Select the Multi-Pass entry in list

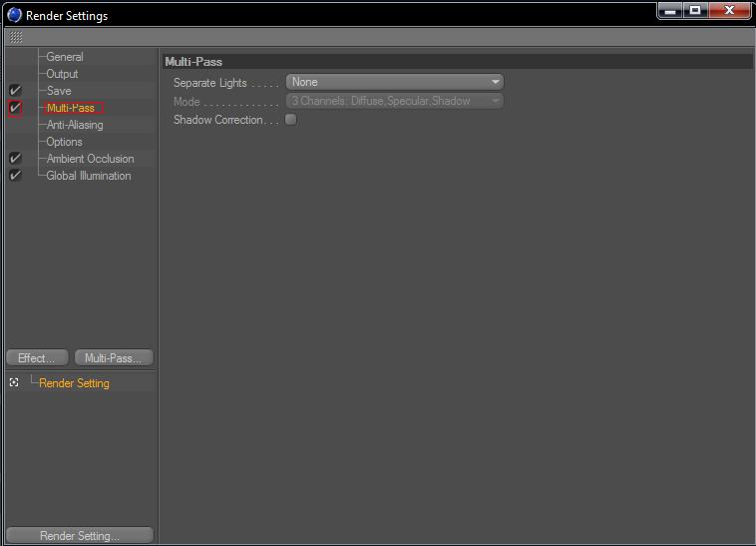(71, 108)
